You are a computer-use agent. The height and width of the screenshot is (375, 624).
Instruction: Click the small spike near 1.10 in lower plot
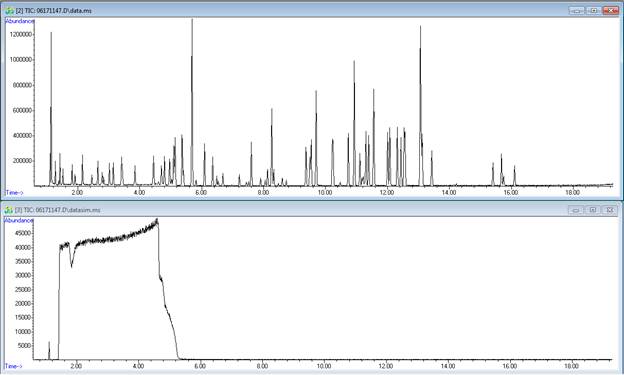[x=49, y=350]
